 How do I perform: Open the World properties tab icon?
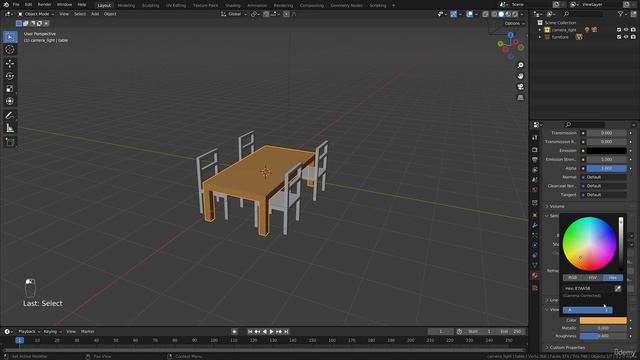(x=535, y=190)
